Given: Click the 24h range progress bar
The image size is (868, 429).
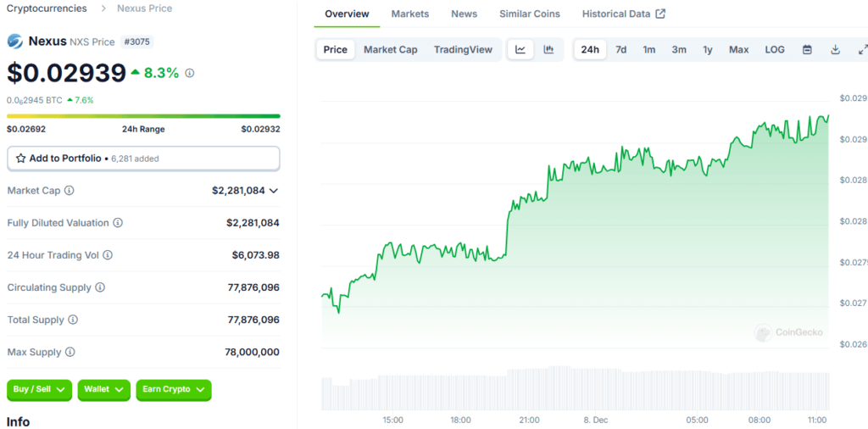Looking at the screenshot, I should (143, 116).
